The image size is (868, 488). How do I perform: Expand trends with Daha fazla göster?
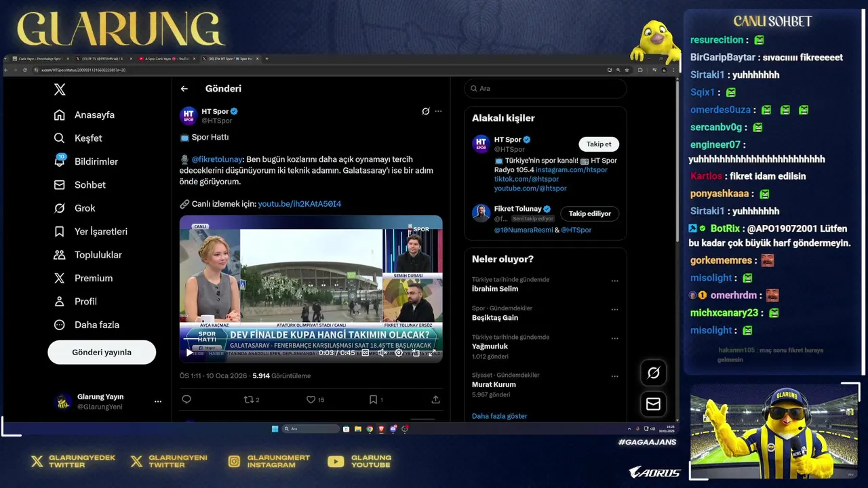[500, 416]
